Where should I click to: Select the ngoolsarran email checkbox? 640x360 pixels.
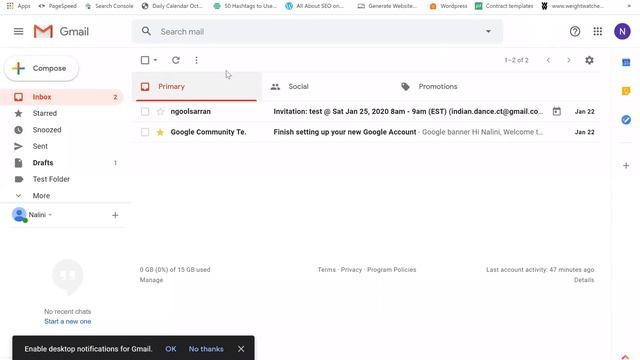point(145,111)
